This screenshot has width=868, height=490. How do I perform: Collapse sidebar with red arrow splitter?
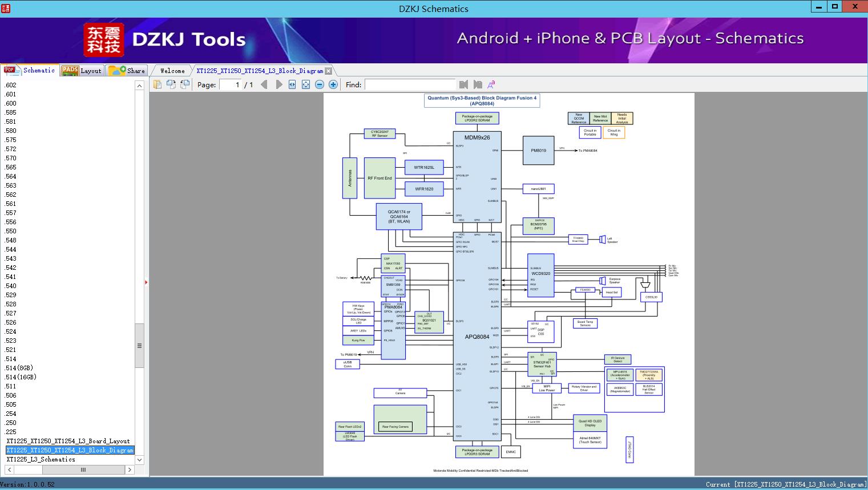click(x=146, y=282)
